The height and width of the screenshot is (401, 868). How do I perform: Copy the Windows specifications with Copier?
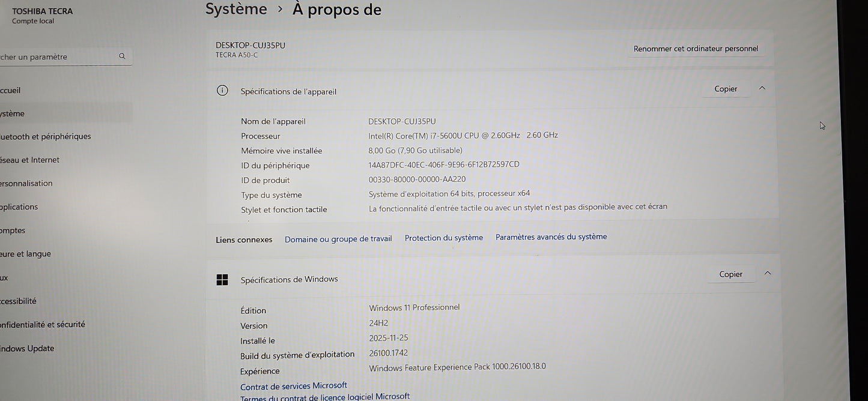(x=730, y=274)
